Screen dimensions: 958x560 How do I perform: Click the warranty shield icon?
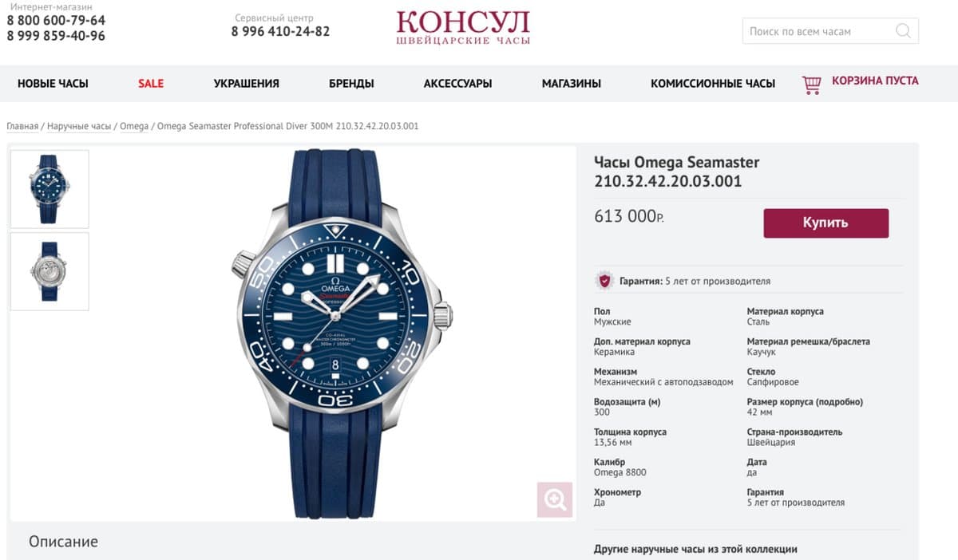(x=604, y=281)
